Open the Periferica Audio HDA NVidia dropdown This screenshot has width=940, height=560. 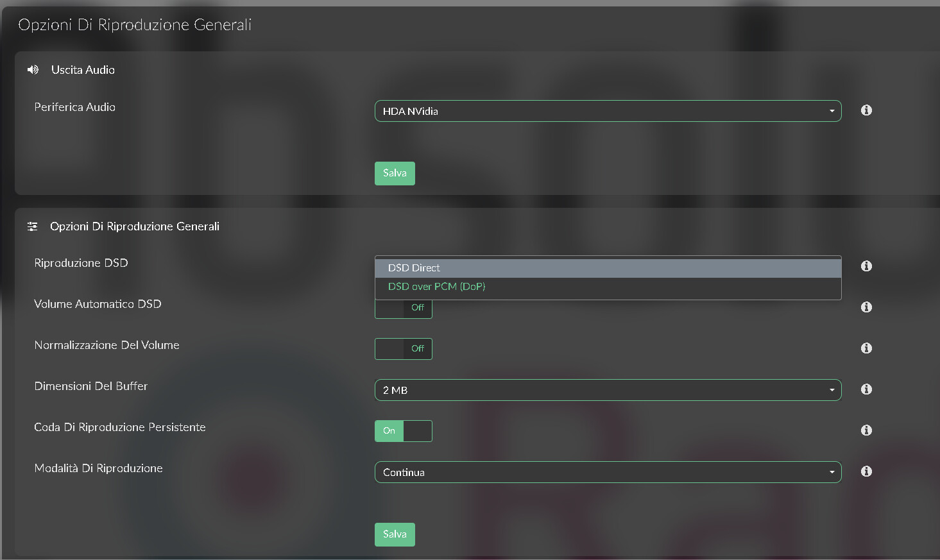pyautogui.click(x=608, y=111)
